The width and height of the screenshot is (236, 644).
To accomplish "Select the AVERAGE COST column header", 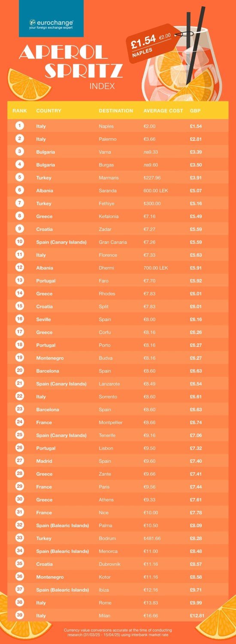I will (163, 111).
